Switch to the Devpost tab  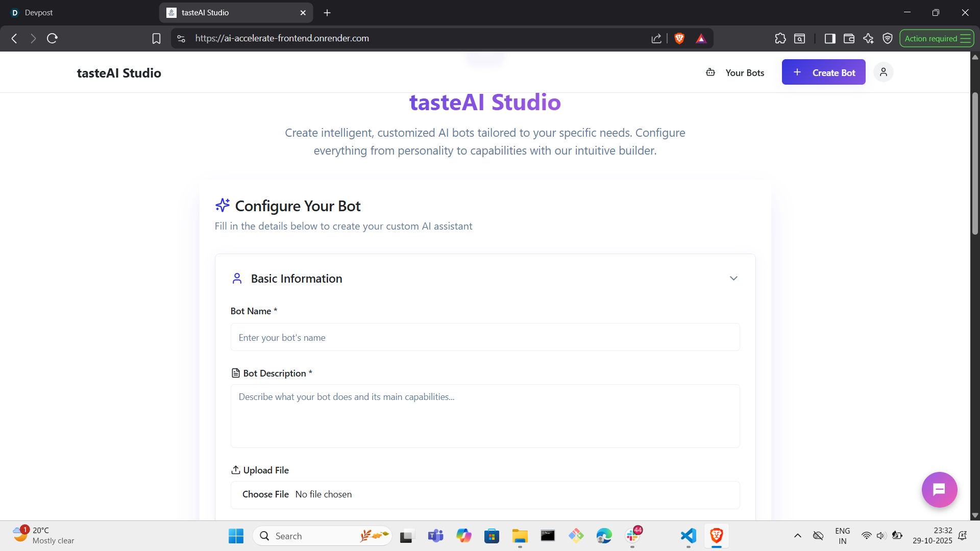point(39,13)
